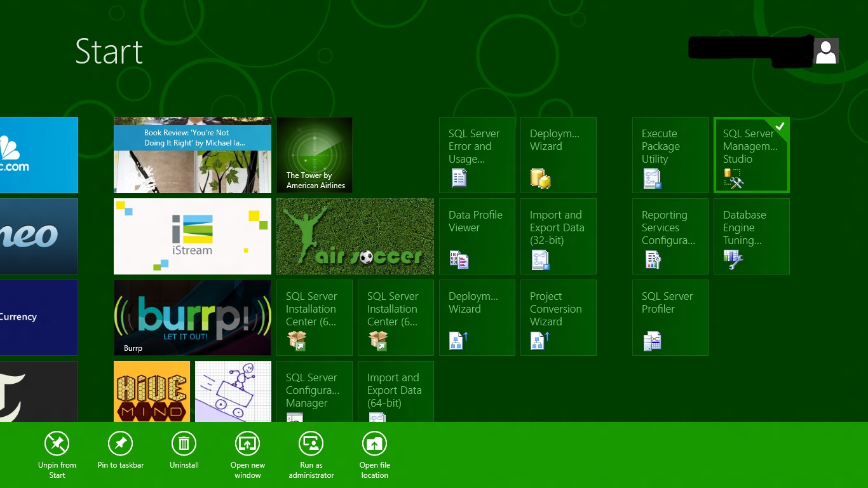Viewport: 868px width, 488px height.
Task: Open Reporting Services Configuration tile
Action: click(x=670, y=236)
